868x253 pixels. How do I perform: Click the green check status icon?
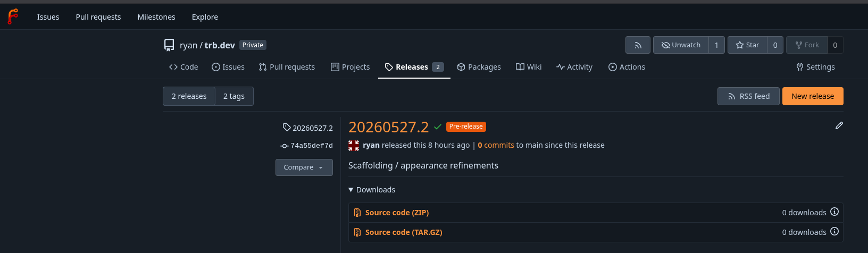(438, 127)
